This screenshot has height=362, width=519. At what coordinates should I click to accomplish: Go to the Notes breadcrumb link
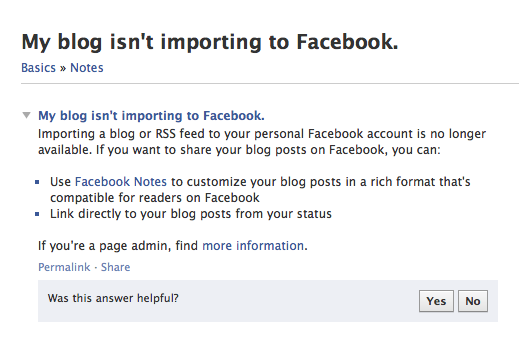pos(87,68)
